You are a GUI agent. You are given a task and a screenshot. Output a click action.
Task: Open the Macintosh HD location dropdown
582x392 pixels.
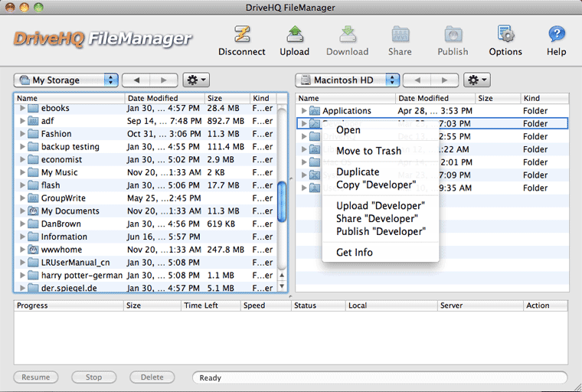[x=347, y=80]
